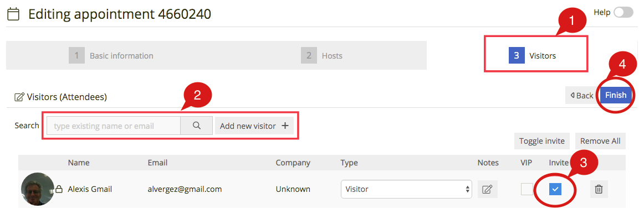Screen dimensions: 644x219
Task: Open notes editor for Alexis Gmail
Action: pos(487,189)
